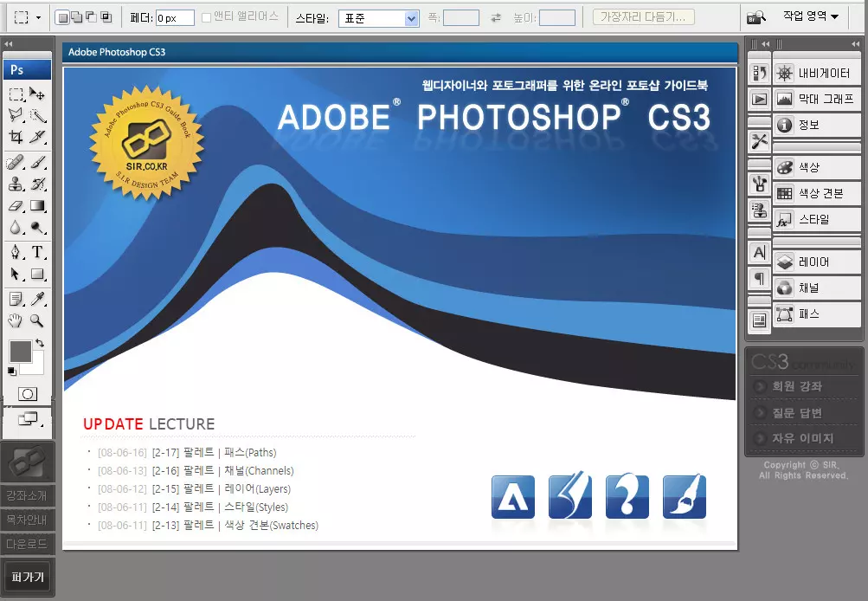This screenshot has height=601, width=868.
Task: Open the 레이어 panel
Action: tap(817, 262)
